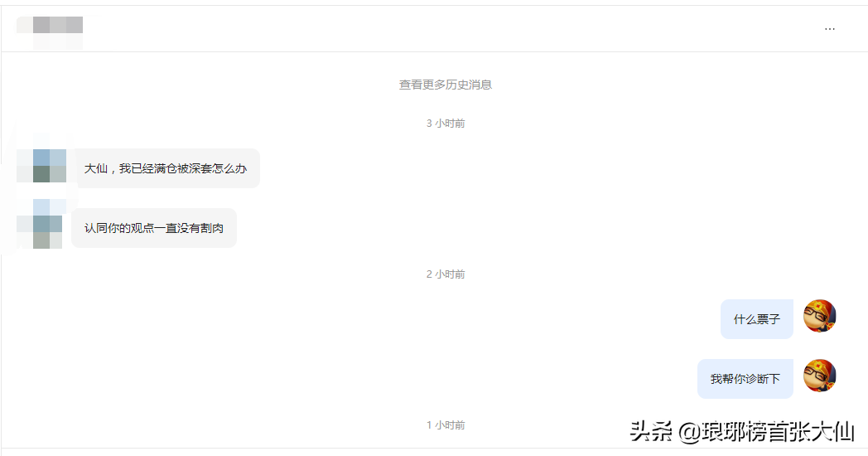Click the 头条 watermark logo text
The width and height of the screenshot is (868, 456).
(652, 432)
